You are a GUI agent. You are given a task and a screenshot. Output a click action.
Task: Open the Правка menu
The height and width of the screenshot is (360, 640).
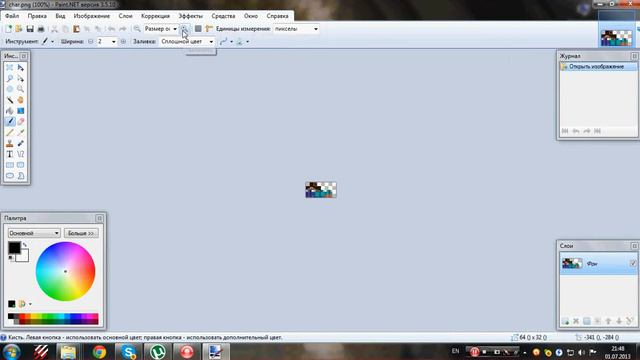37,16
